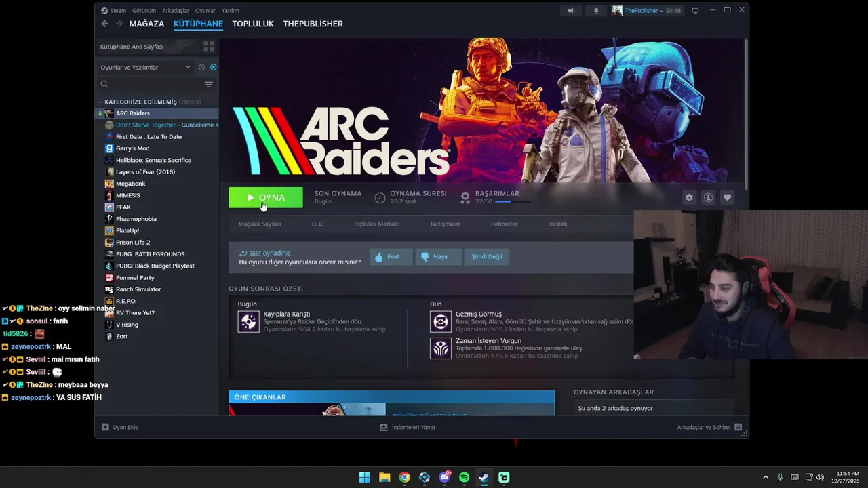Open Spotify from taskbar
This screenshot has width=868, height=488.
pos(464,477)
